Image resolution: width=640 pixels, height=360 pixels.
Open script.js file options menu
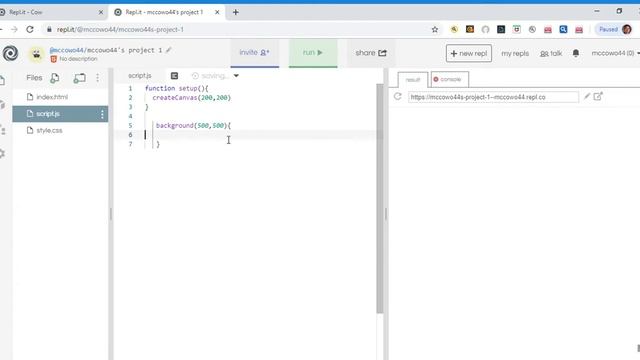pos(102,114)
